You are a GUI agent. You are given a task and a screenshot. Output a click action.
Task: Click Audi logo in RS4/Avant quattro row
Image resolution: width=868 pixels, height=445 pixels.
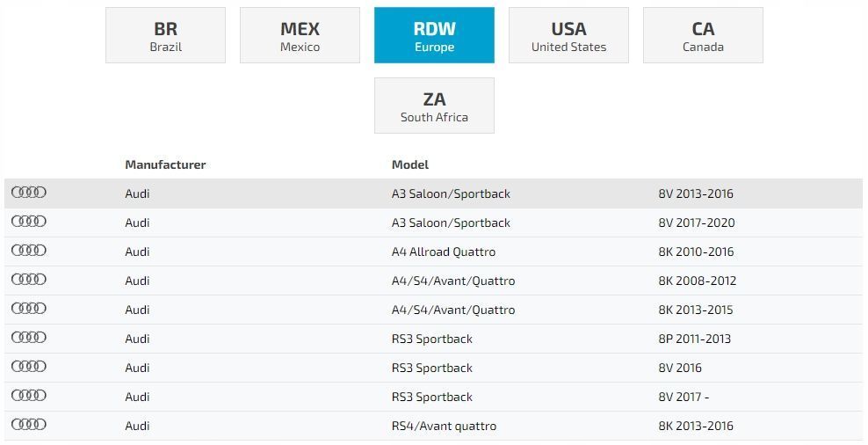pos(29,424)
